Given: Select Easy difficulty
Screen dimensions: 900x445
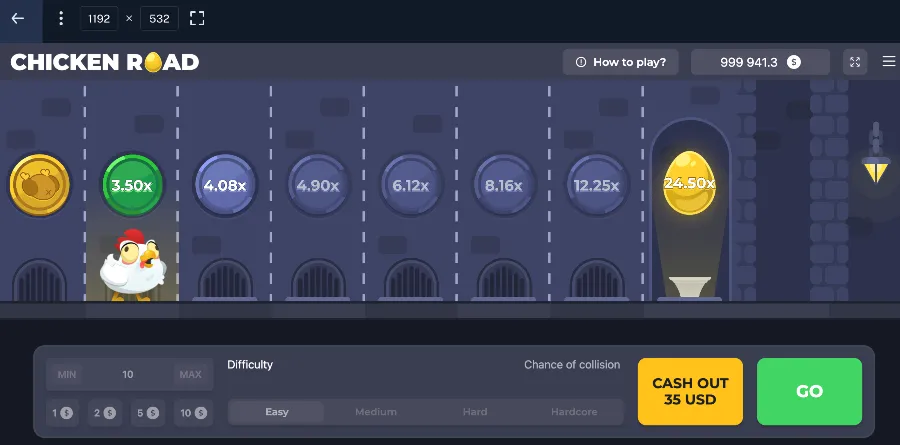Looking at the screenshot, I should [x=277, y=412].
